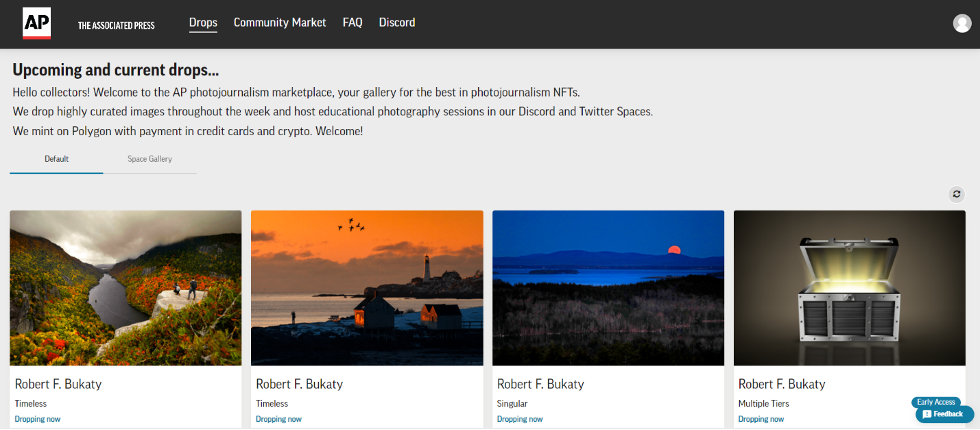Click the Early Access badge
980x430 pixels.
[x=935, y=402]
